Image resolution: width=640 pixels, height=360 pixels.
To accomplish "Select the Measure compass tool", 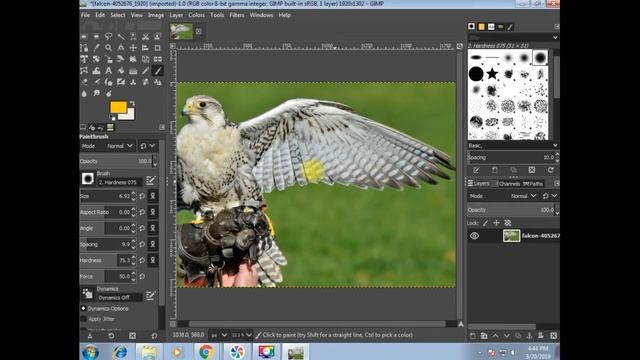I will 121,48.
